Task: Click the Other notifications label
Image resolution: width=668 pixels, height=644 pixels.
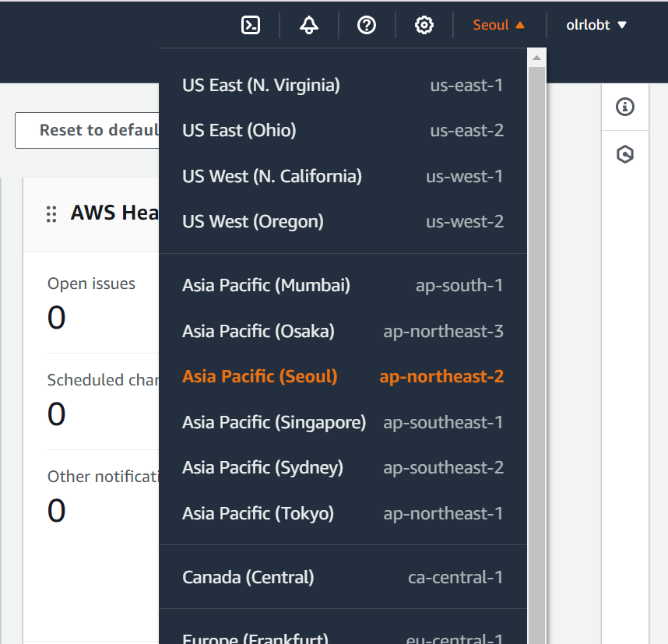Action: (x=103, y=477)
